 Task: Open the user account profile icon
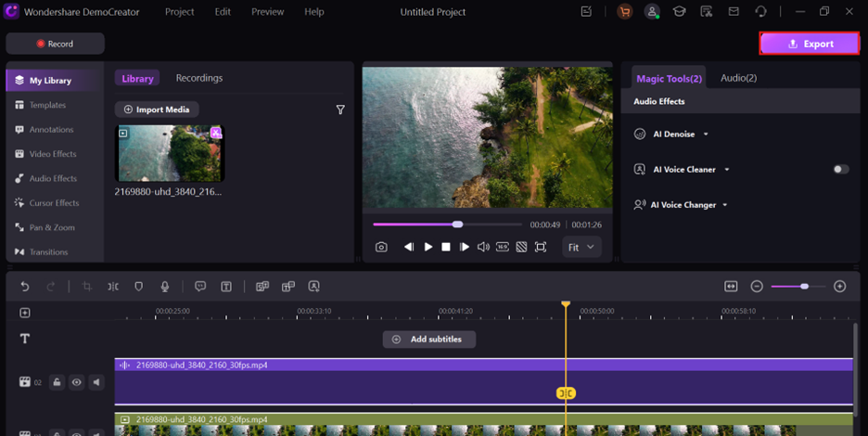(652, 12)
